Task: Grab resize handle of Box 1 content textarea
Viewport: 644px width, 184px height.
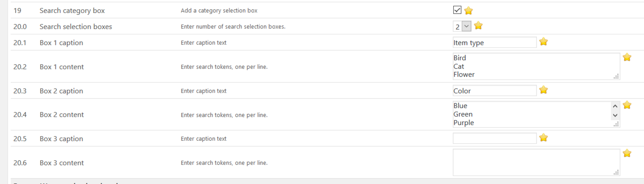Action: (x=616, y=76)
